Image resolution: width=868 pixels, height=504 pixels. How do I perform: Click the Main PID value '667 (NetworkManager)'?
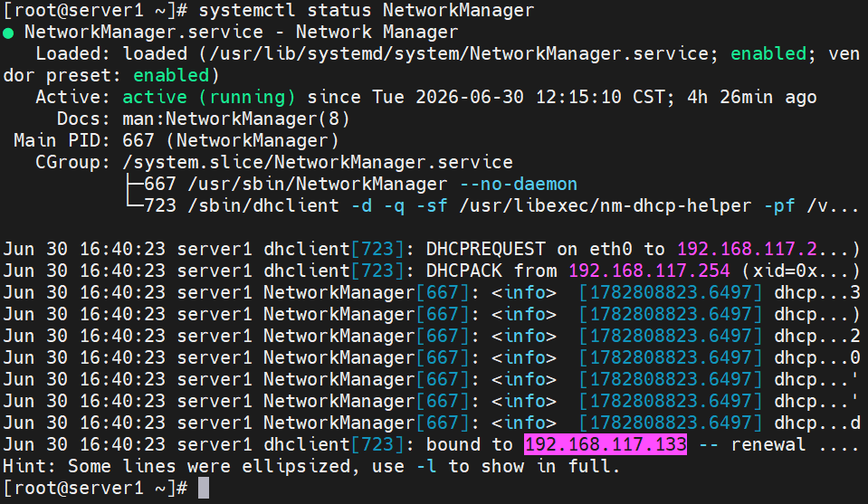tap(231, 140)
